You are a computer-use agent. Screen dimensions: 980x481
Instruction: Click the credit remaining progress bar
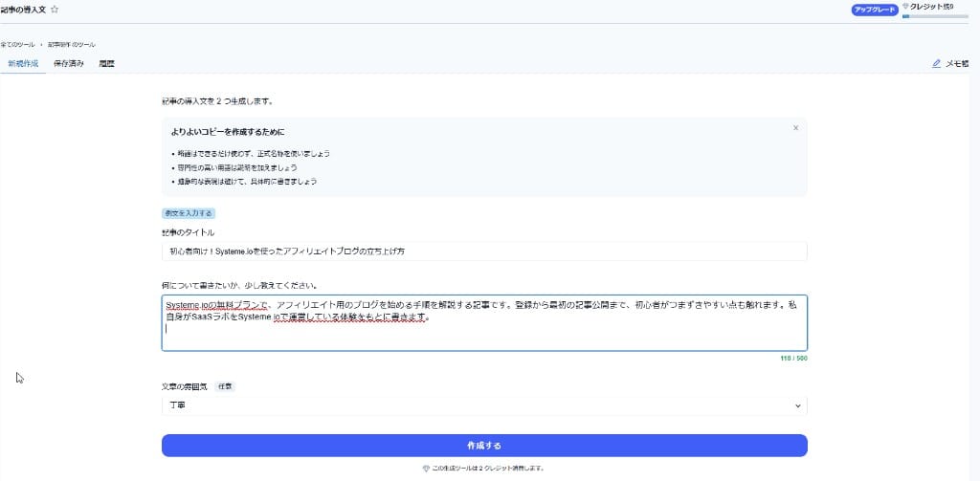coord(935,17)
